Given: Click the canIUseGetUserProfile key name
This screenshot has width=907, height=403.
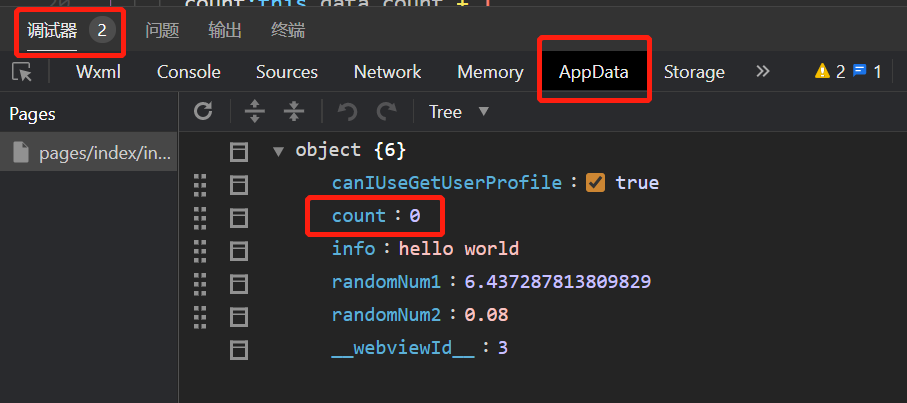Looking at the screenshot, I should click(x=447, y=183).
